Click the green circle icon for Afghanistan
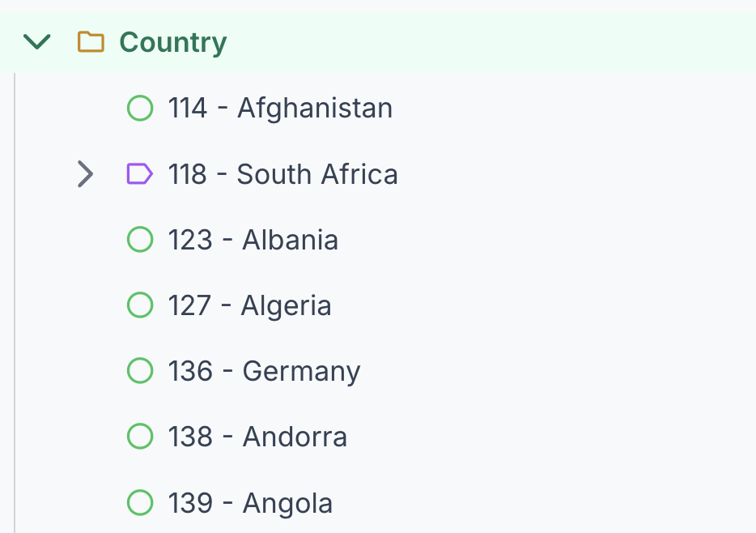Viewport: 756px width, 533px height. tap(140, 108)
